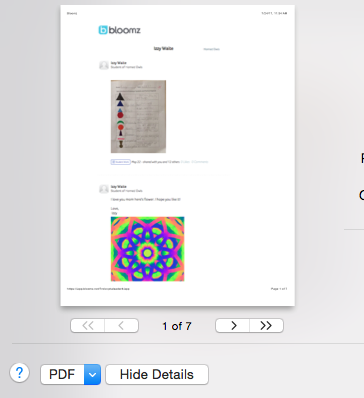Viewport: 364px width, 398px height.
Task: Click the blue badge under worksheet photo
Action: click(x=121, y=162)
